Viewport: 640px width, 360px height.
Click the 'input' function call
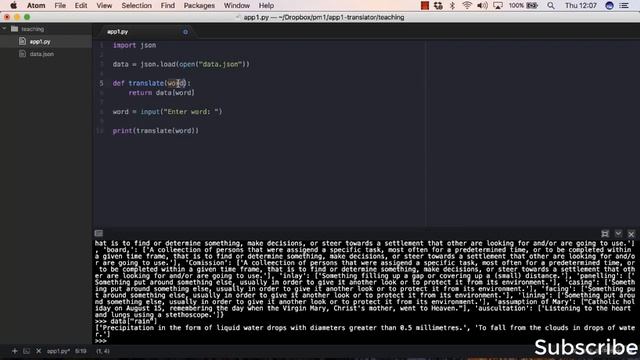(150, 112)
